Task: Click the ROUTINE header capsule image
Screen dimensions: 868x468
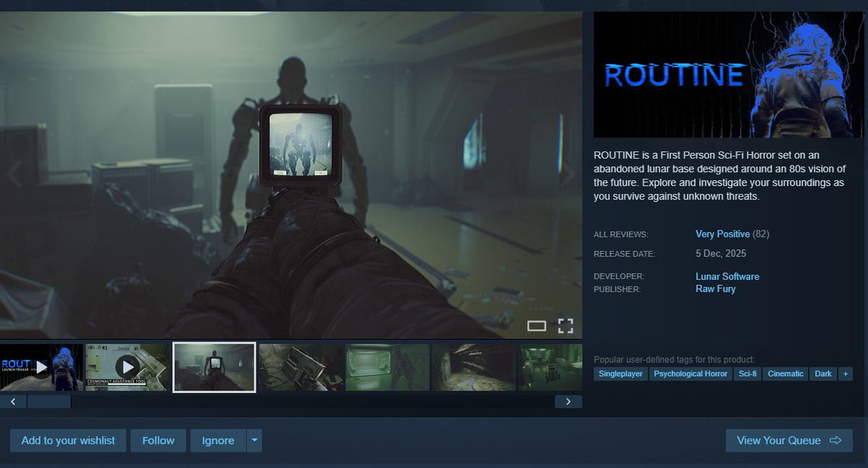Action: (x=728, y=75)
